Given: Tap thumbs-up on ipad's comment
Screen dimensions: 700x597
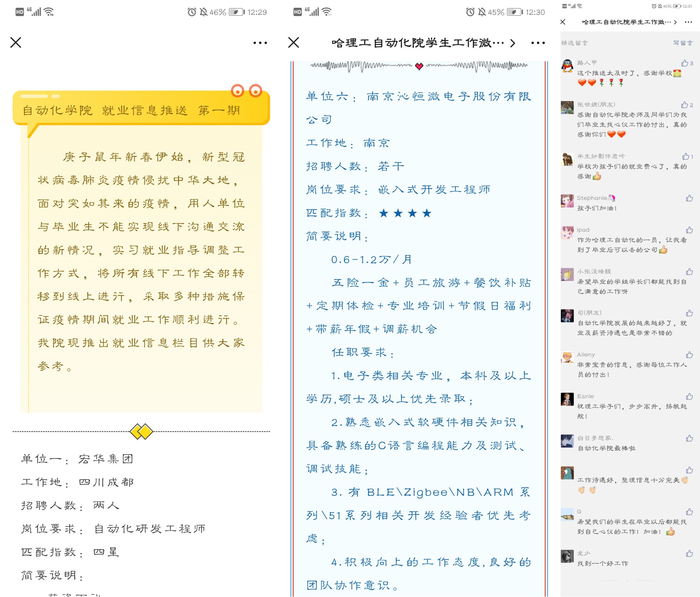Looking at the screenshot, I should tap(689, 230).
